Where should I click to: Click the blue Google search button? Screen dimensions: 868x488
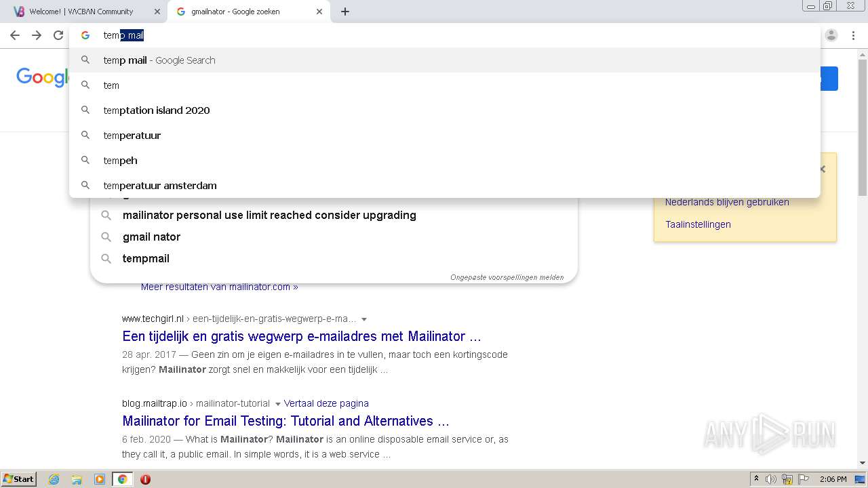point(829,79)
